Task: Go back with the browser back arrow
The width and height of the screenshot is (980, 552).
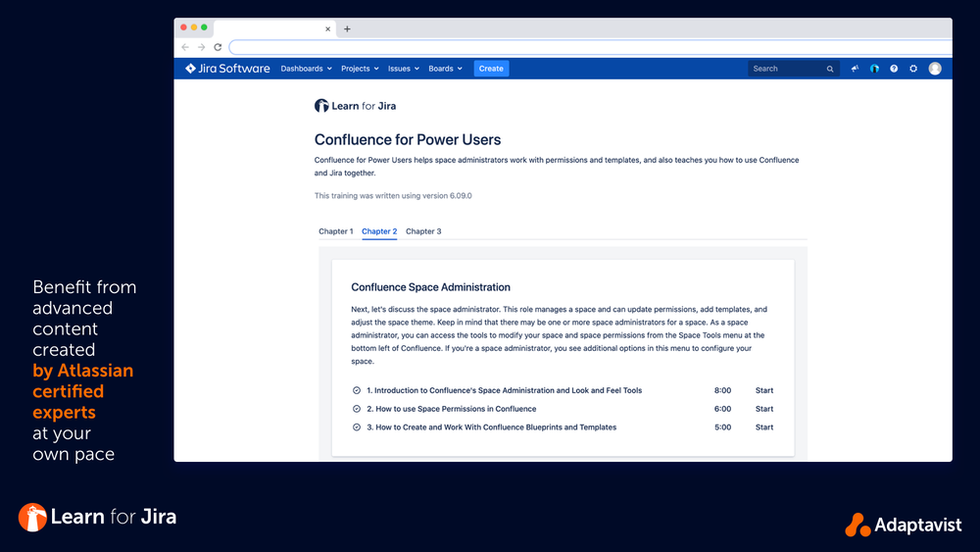Action: 185,47
